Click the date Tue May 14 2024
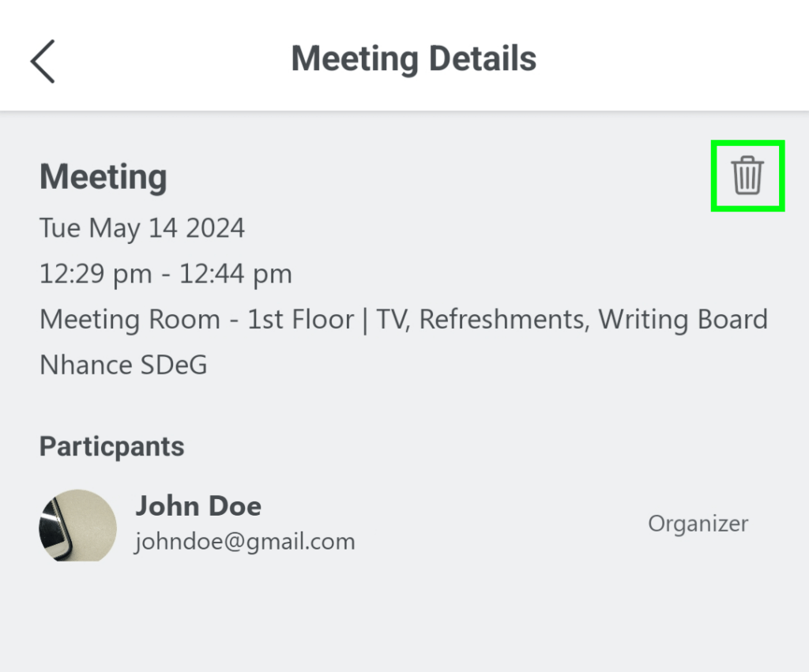 coord(142,228)
